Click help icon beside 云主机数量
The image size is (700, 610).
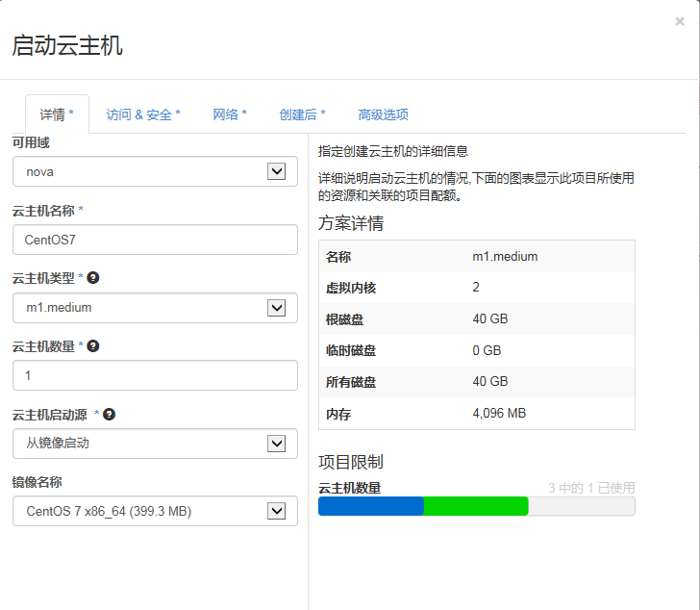point(93,346)
